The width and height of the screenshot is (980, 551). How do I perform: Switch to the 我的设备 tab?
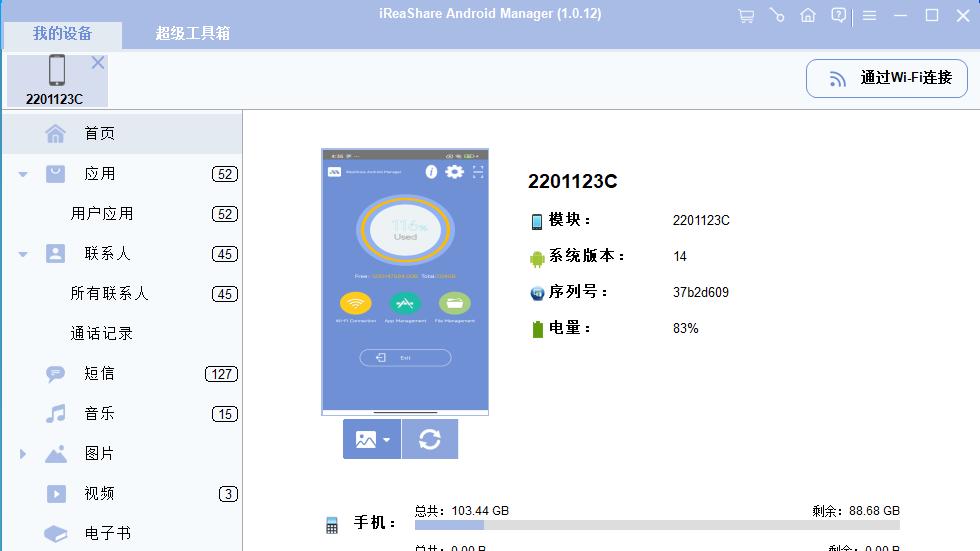point(62,34)
